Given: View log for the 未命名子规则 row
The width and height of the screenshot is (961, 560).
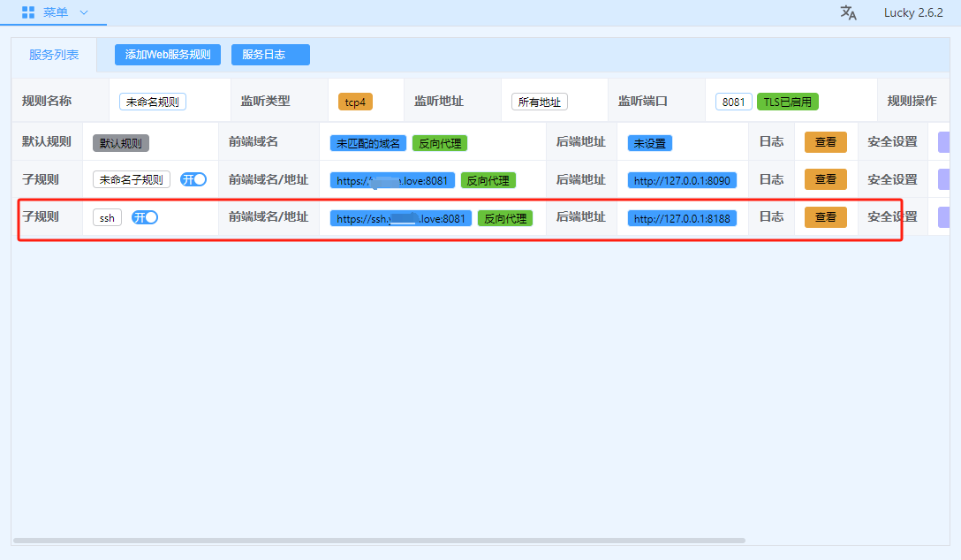Looking at the screenshot, I should pos(826,179).
